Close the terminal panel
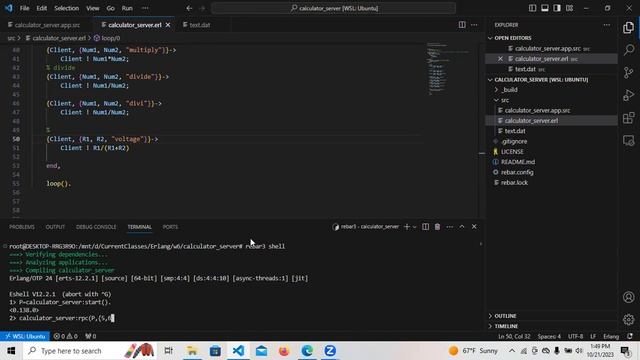 pyautogui.click(x=474, y=227)
